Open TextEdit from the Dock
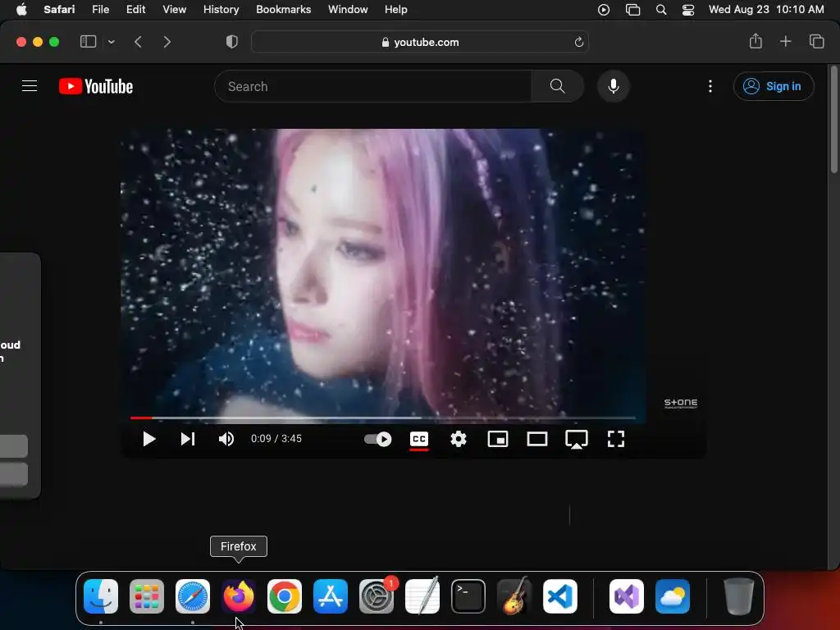Screen dimensions: 840x630 click(422, 596)
